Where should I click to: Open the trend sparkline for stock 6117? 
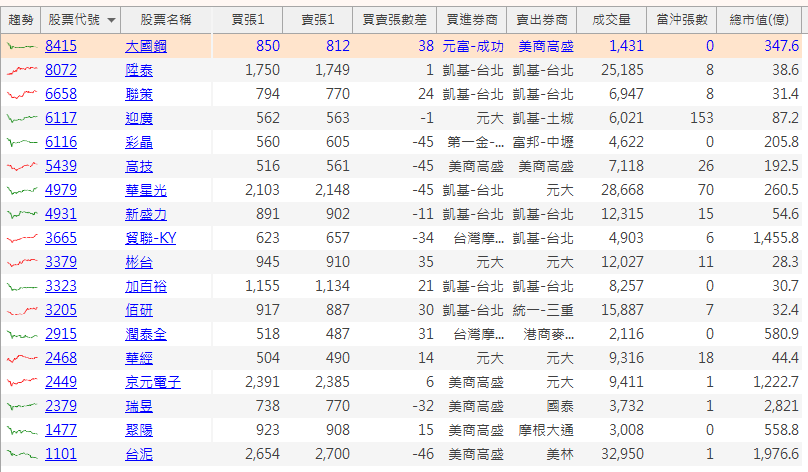[x=22, y=119]
